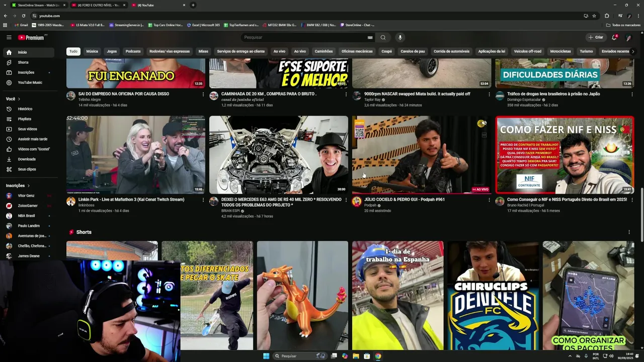Screen dimensions: 644x362
Task: Open the Top Cars Online bookmark
Action: click(165, 25)
